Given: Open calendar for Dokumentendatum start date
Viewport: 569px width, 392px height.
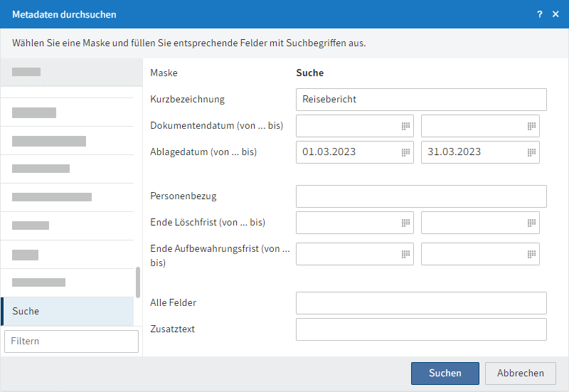Looking at the screenshot, I should click(x=405, y=126).
